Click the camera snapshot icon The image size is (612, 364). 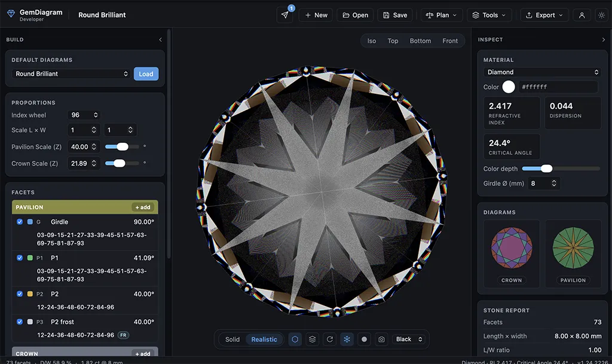[381, 339]
